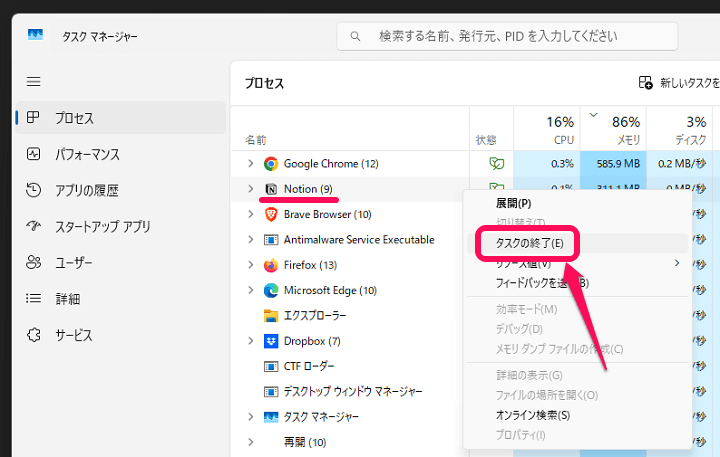Switch to the サービス tab
This screenshot has height=457, width=720.
pos(120,335)
